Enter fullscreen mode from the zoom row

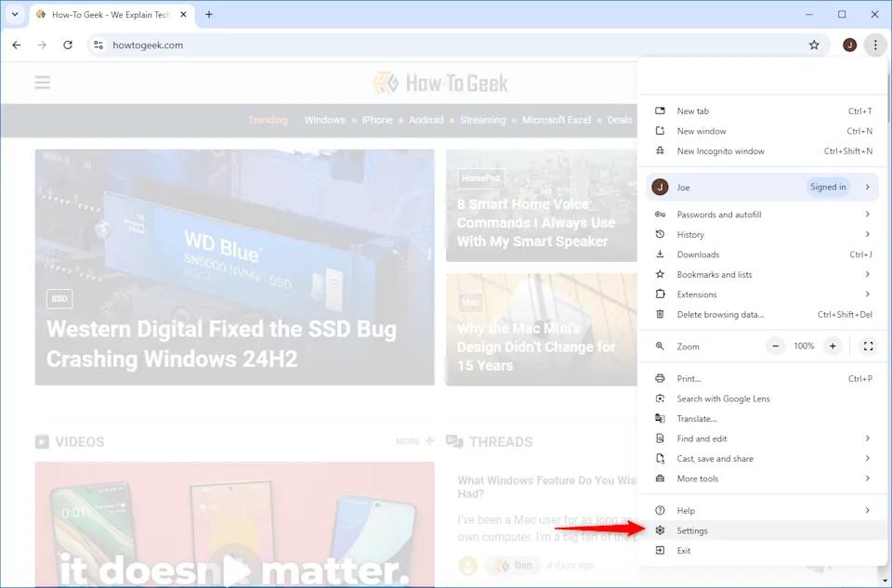[x=868, y=346]
